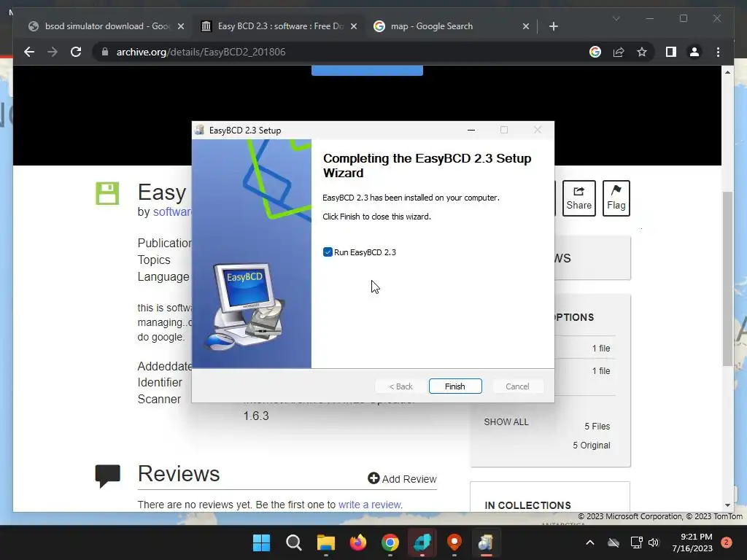747x560 pixels.
Task: Click SHOW ALL download options
Action: (506, 422)
